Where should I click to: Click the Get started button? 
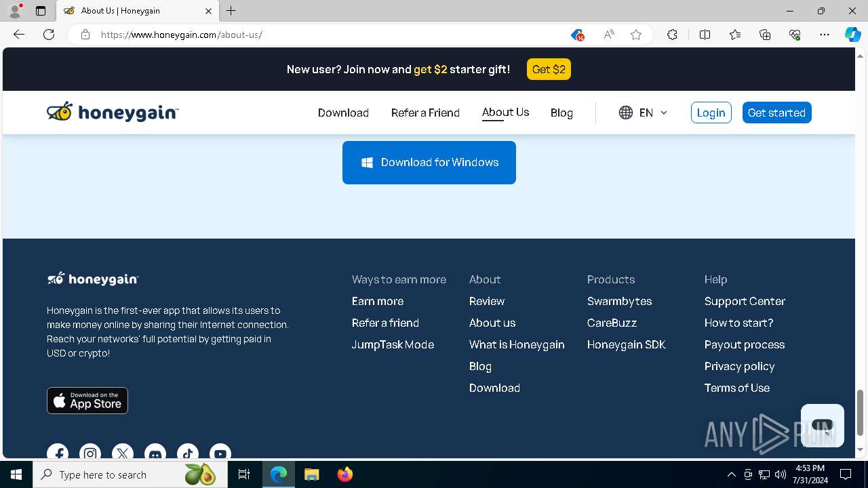776,113
